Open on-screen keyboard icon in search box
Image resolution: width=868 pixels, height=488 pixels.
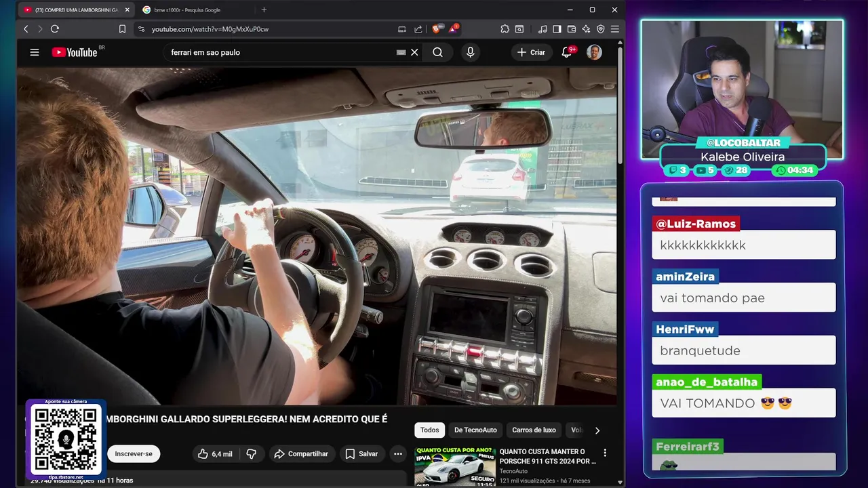coord(401,52)
